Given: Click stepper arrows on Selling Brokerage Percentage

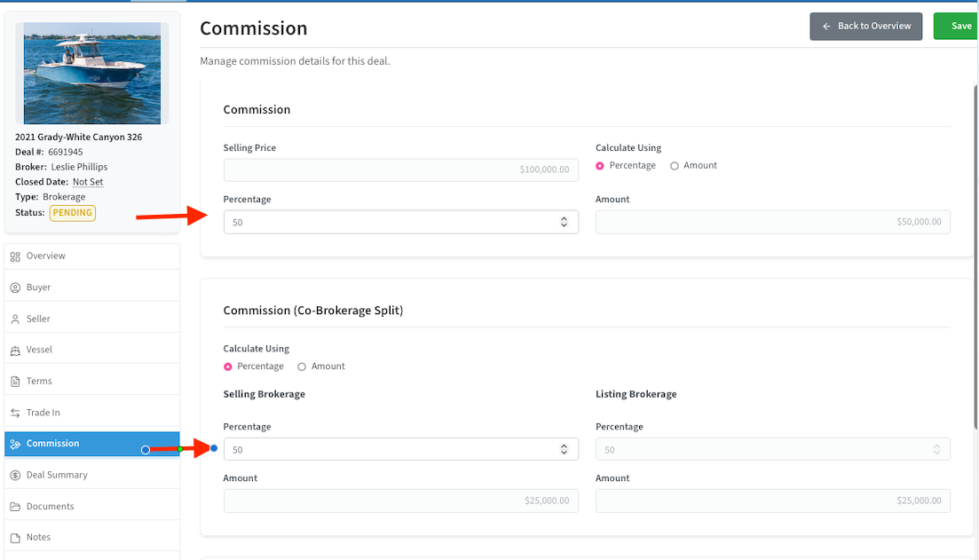Looking at the screenshot, I should [564, 450].
